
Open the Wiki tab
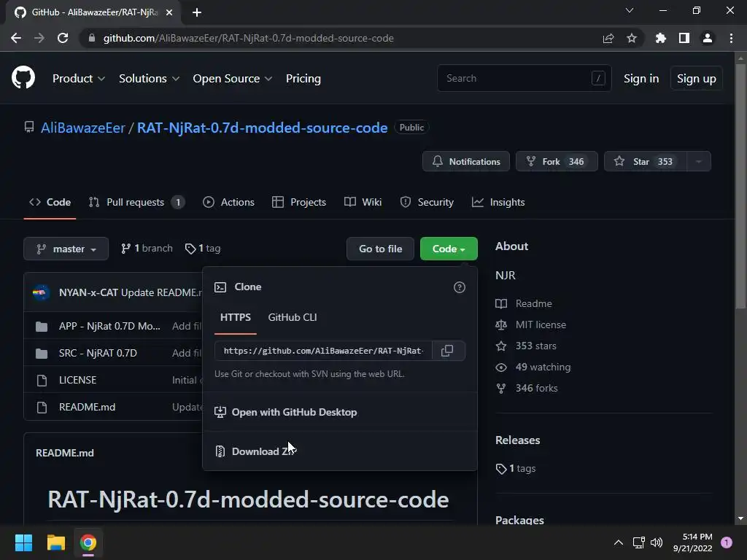(x=363, y=203)
